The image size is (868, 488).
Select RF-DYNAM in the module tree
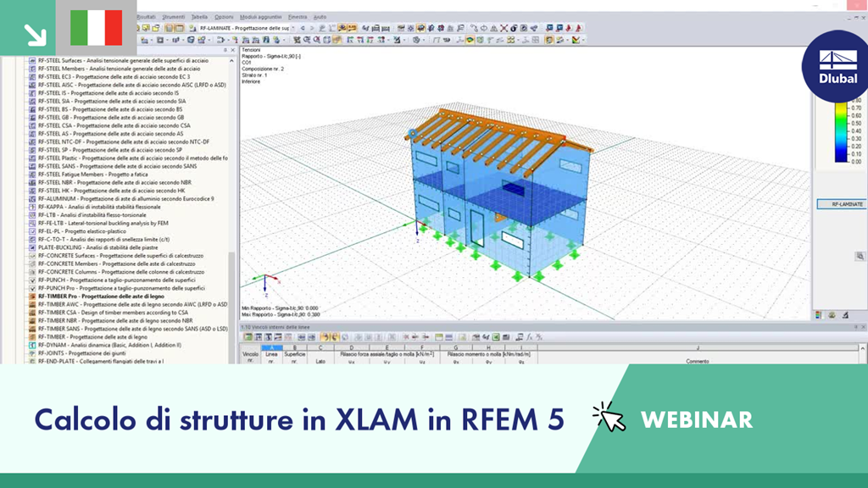click(x=109, y=345)
